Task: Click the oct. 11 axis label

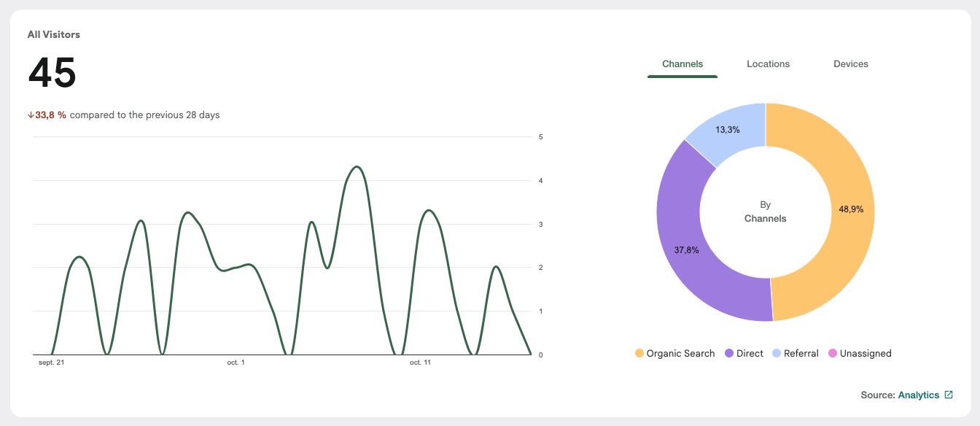Action: [419, 362]
